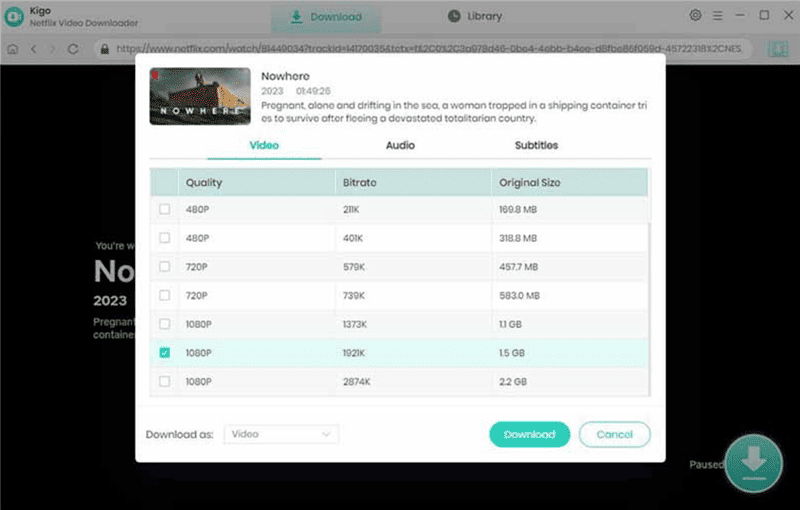800x510 pixels.
Task: Switch to the Download tab
Action: tap(326, 17)
